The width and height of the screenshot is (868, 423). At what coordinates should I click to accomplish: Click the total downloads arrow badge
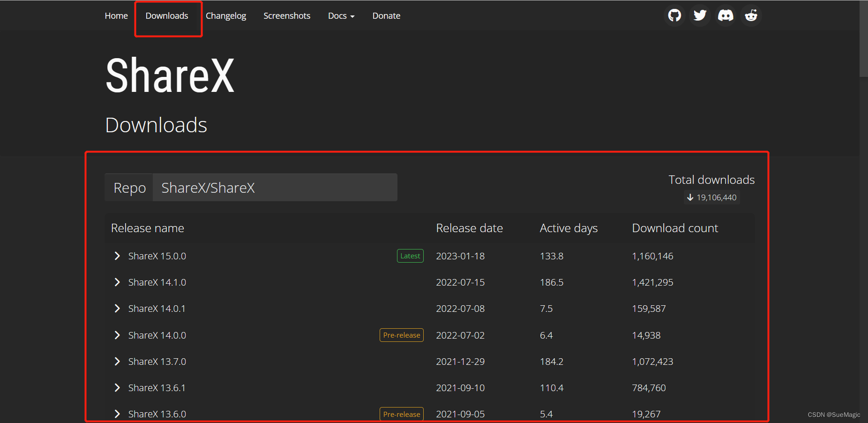tap(711, 197)
